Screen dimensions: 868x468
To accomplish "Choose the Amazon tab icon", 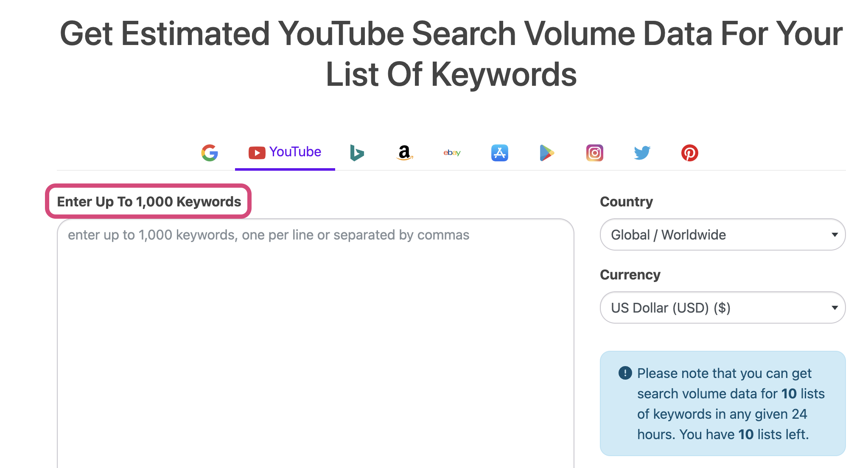I will [405, 153].
